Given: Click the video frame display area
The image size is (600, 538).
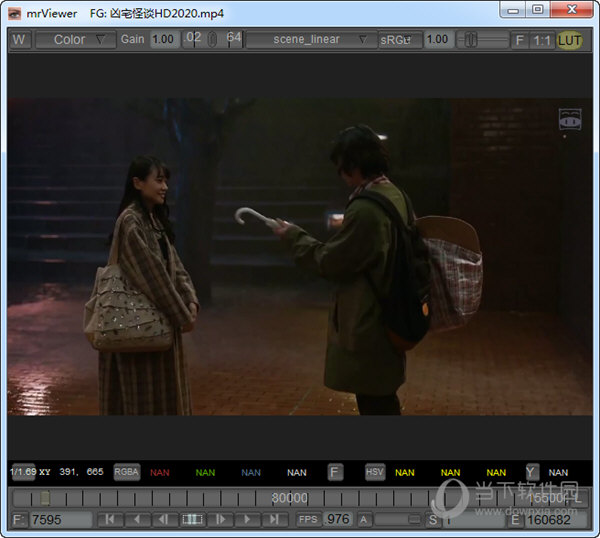Looking at the screenshot, I should (x=300, y=256).
